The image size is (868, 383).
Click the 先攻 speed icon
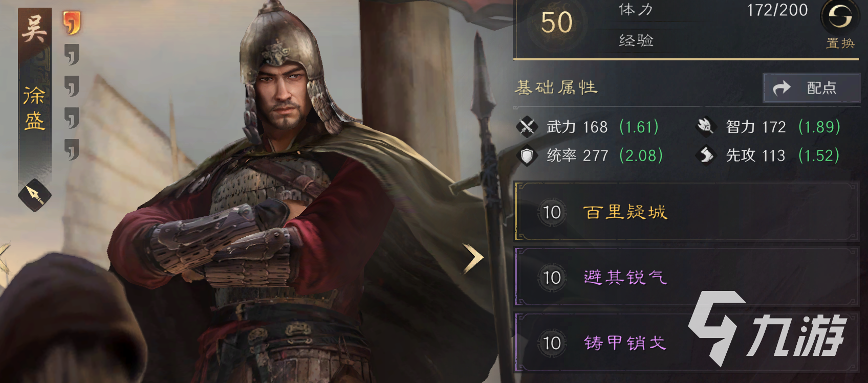(706, 155)
